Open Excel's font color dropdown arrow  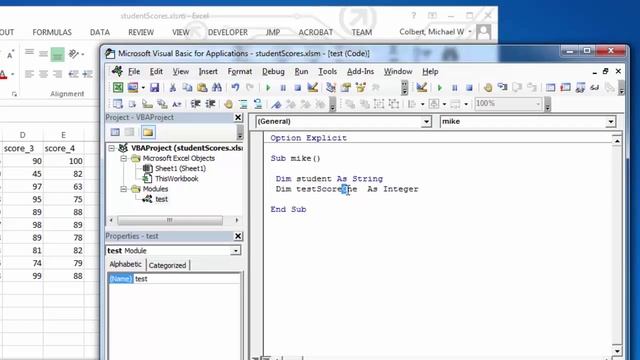click(13, 74)
